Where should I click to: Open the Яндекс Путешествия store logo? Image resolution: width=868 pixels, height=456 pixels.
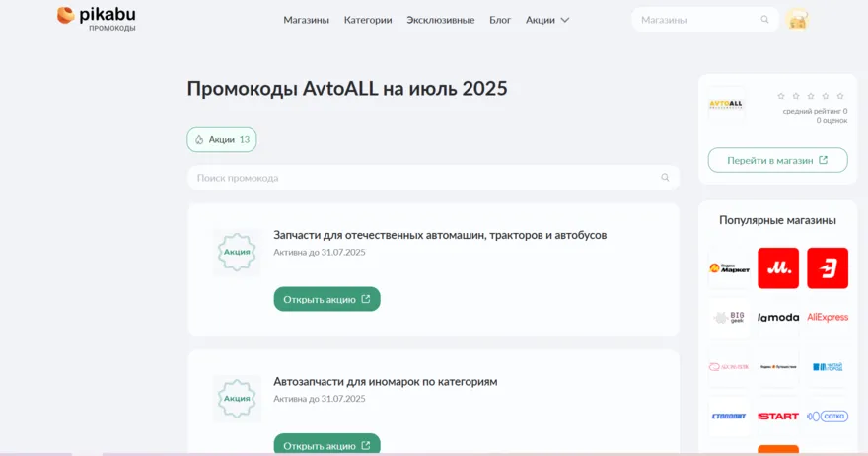778,367
